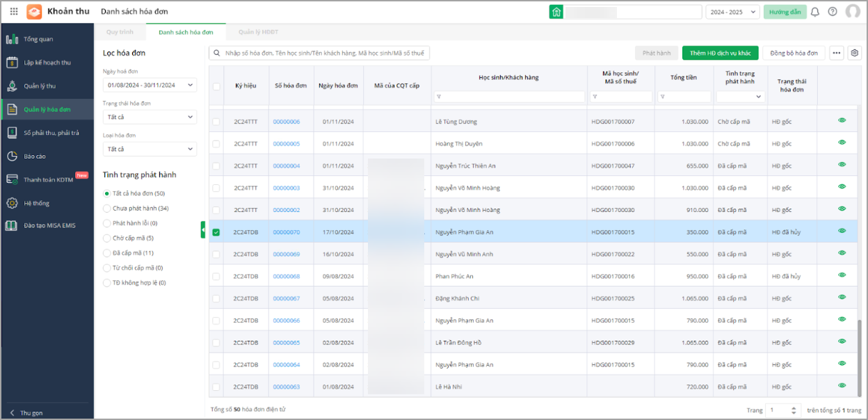Screen dimensions: 868x420
Task: Click the invoice search input field
Action: coord(323,53)
